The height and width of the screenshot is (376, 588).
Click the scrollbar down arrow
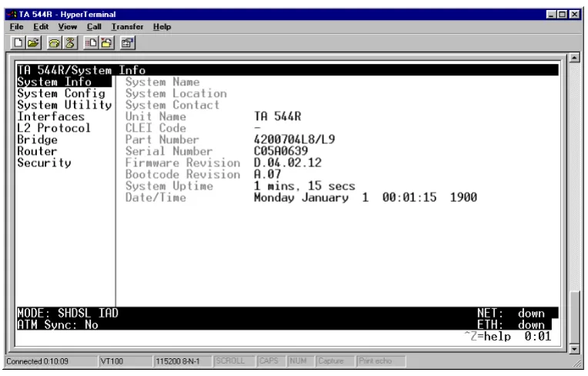pyautogui.click(x=574, y=349)
